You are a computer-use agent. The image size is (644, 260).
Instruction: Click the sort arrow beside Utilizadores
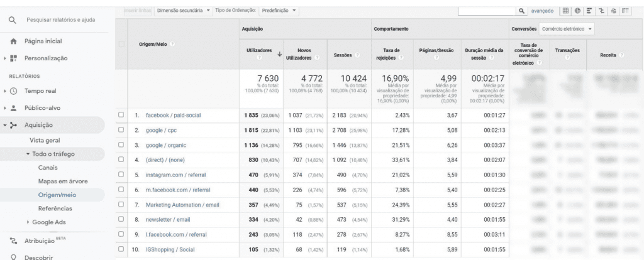click(x=279, y=54)
